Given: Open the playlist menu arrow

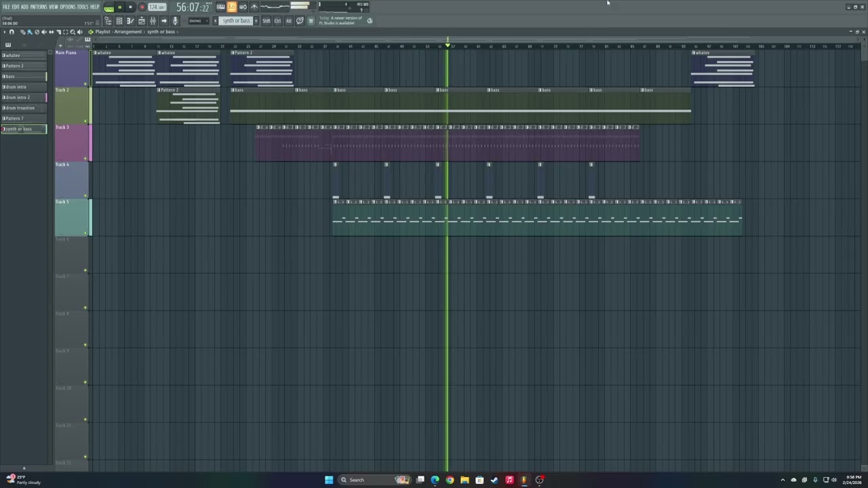Looking at the screenshot, I should 5,32.
